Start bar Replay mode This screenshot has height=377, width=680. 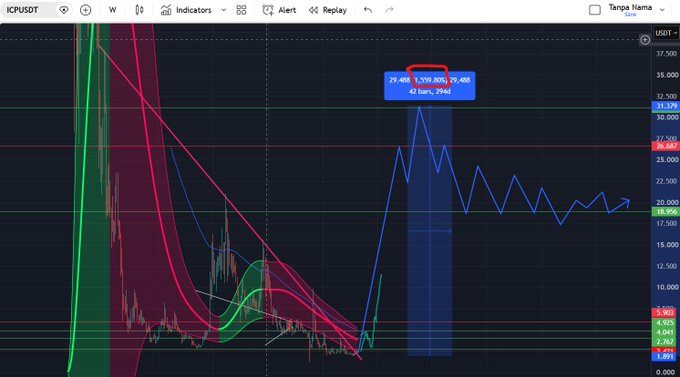328,10
